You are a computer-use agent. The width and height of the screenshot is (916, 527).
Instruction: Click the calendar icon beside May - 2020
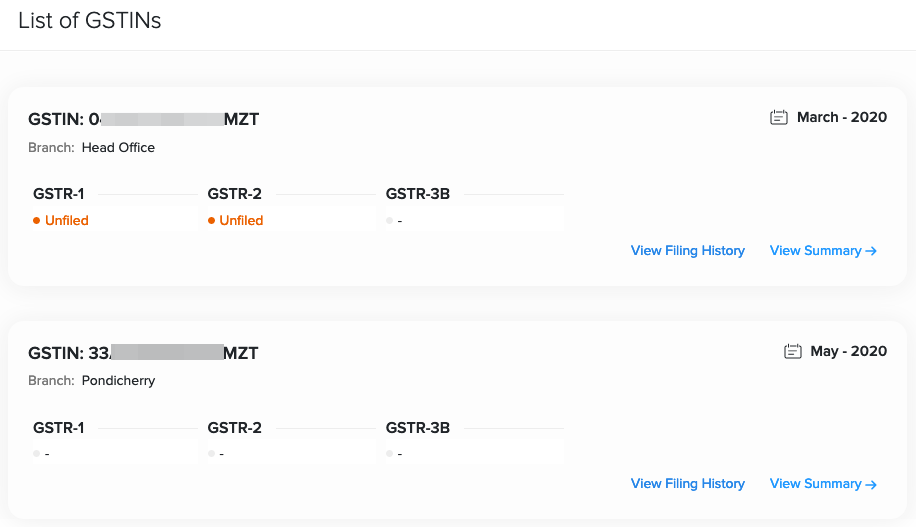(x=793, y=351)
